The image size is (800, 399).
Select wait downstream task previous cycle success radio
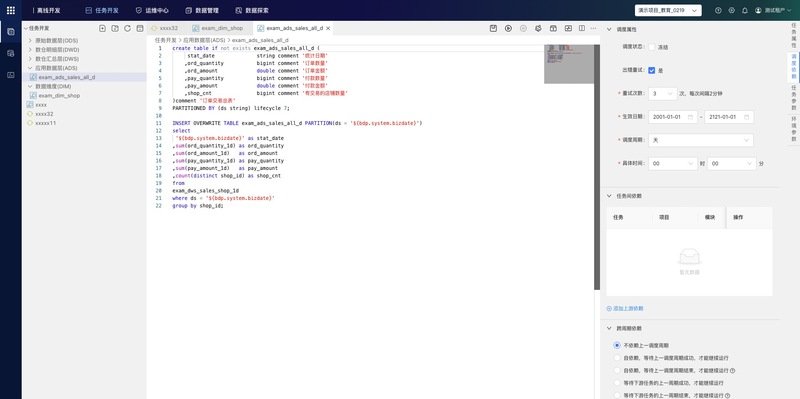click(617, 383)
